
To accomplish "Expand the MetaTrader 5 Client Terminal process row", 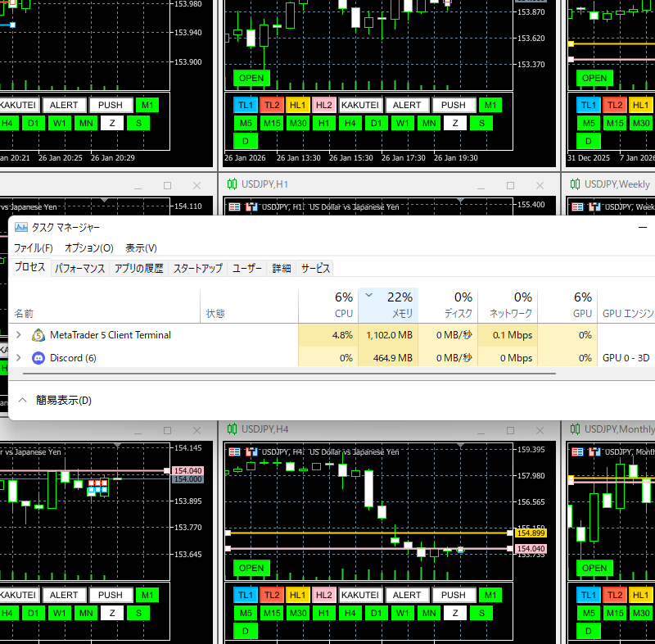I will click(19, 335).
